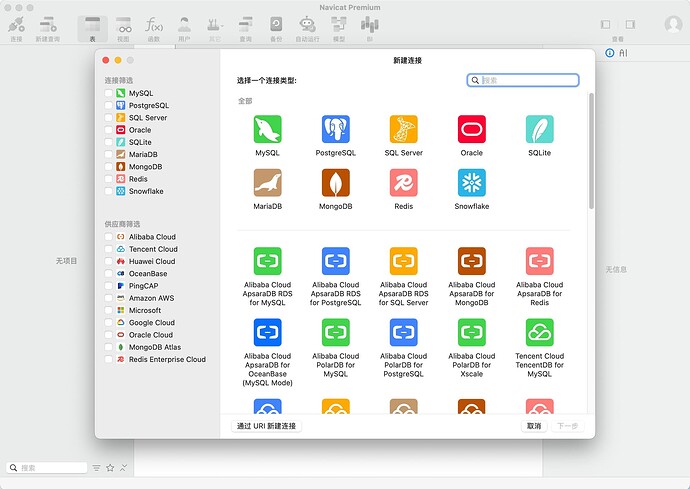Image resolution: width=690 pixels, height=489 pixels.
Task: Check the MariaDB connection filter
Action: pos(108,154)
